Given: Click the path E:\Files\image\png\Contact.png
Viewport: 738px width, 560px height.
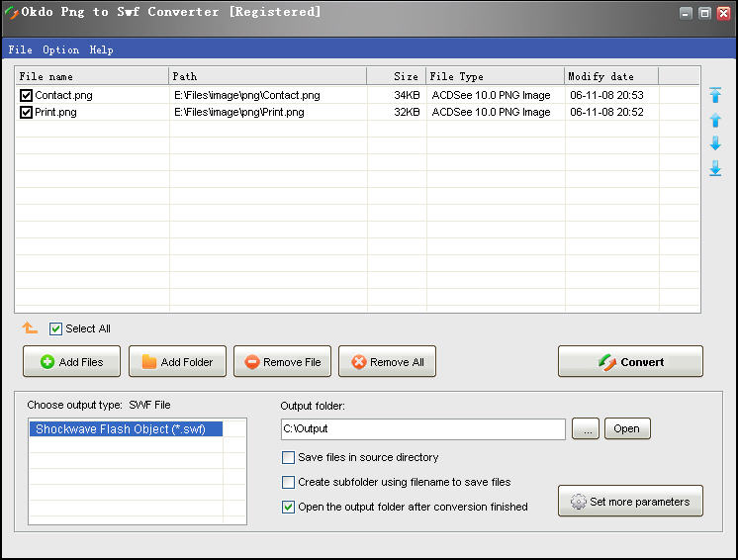Looking at the screenshot, I should coord(247,96).
